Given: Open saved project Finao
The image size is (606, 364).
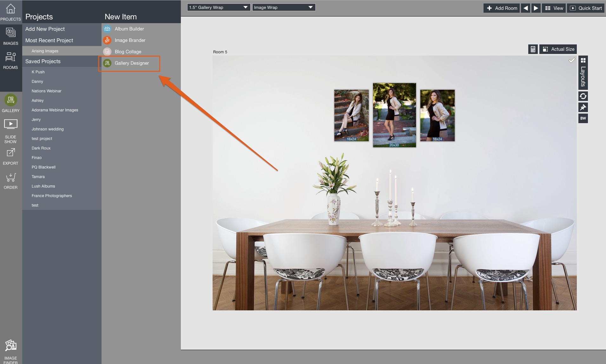Looking at the screenshot, I should (x=62, y=158).
